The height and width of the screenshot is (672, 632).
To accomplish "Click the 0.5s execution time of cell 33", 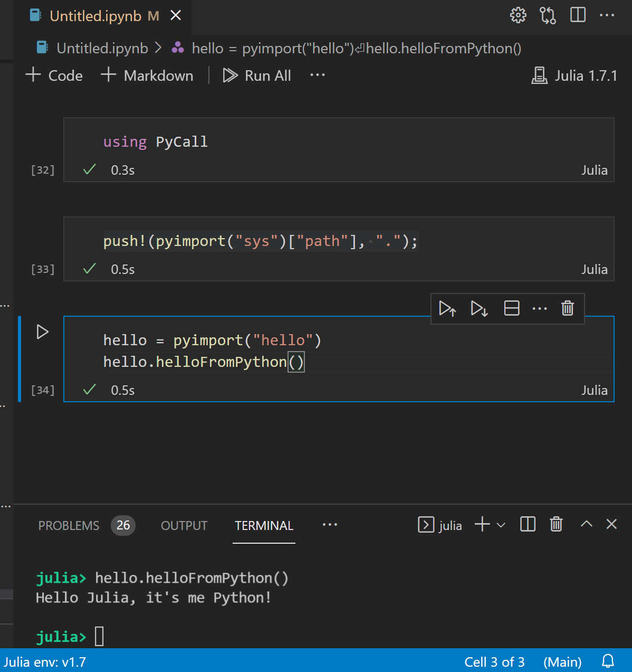I will (122, 269).
